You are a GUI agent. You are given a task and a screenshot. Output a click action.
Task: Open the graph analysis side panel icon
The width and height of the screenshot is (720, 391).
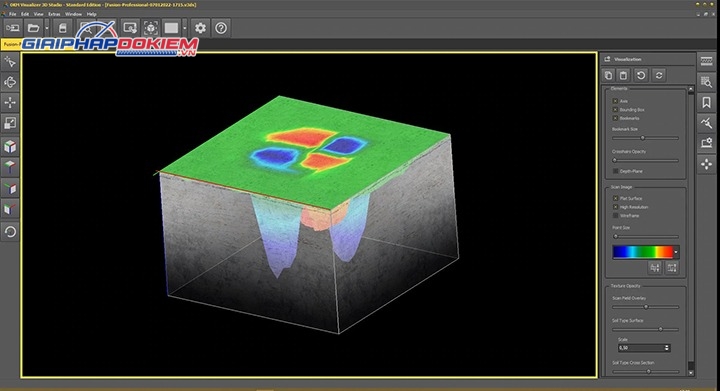point(707,123)
